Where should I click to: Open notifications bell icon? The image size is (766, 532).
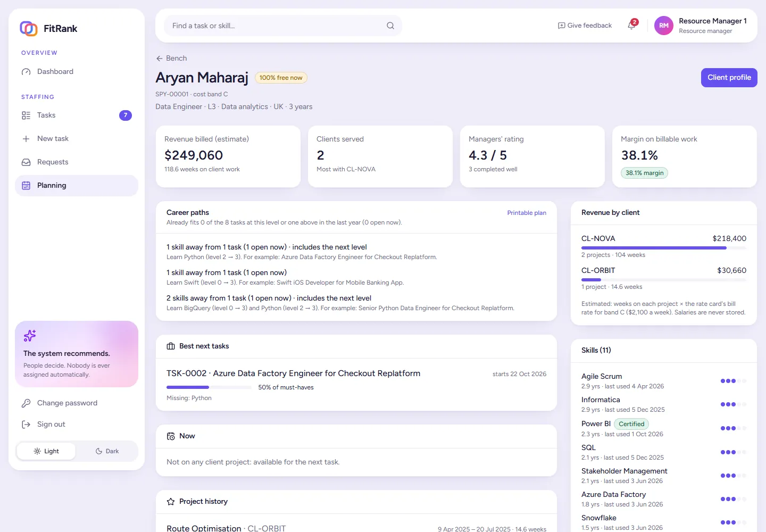[x=631, y=26]
